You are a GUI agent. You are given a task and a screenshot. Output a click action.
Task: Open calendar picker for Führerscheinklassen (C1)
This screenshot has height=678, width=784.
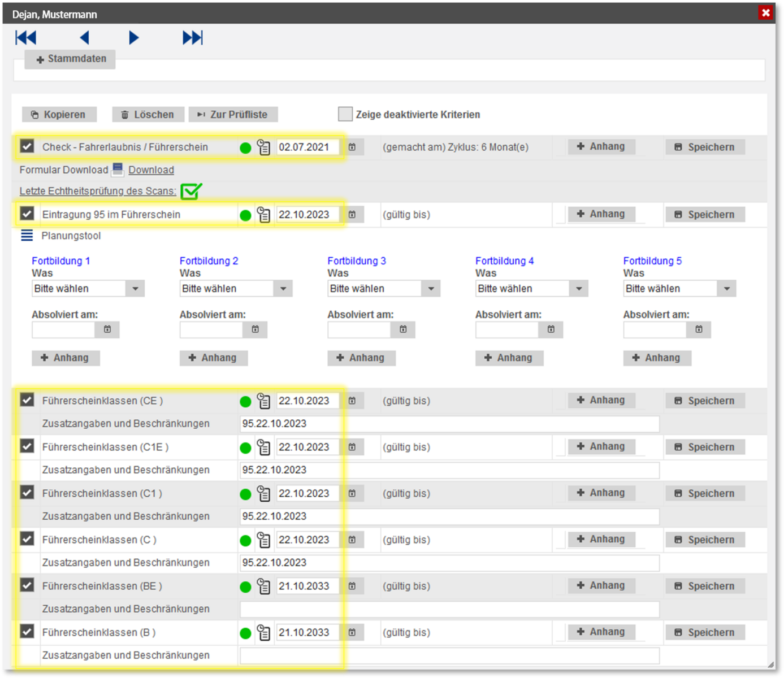click(x=352, y=493)
